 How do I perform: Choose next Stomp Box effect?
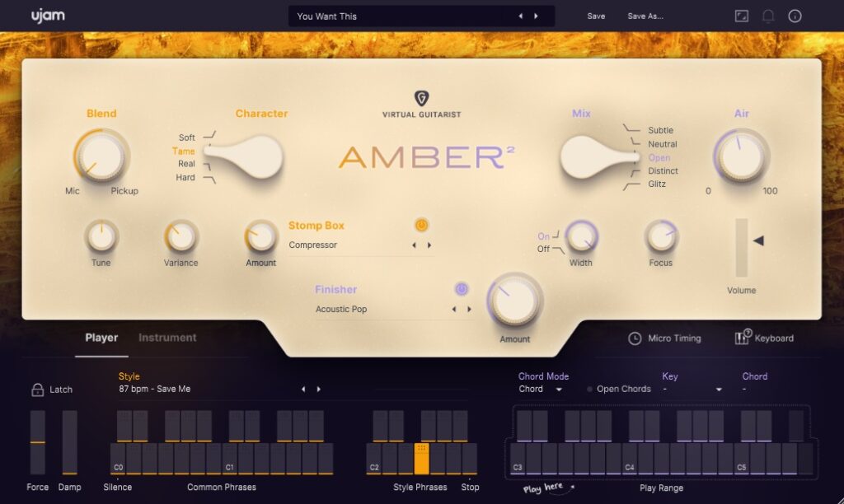429,245
